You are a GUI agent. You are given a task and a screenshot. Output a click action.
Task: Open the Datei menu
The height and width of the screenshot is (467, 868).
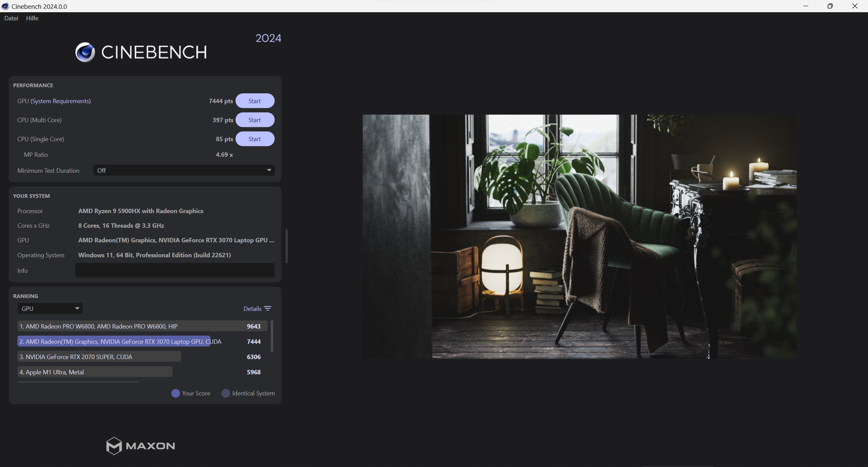point(11,18)
